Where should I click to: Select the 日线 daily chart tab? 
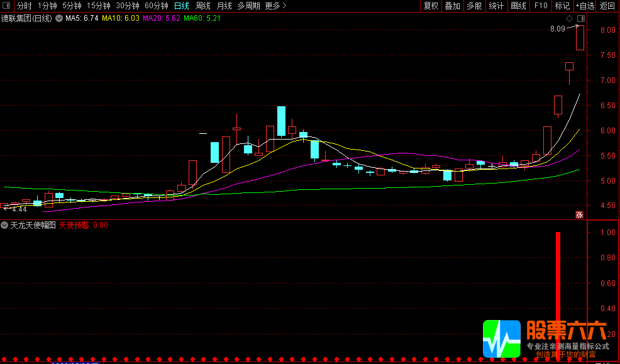click(x=182, y=6)
